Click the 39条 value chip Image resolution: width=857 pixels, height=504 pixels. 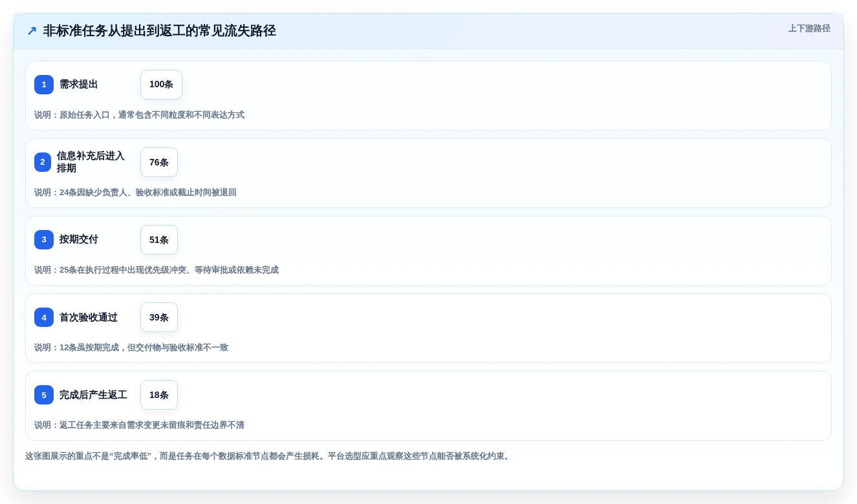[159, 317]
